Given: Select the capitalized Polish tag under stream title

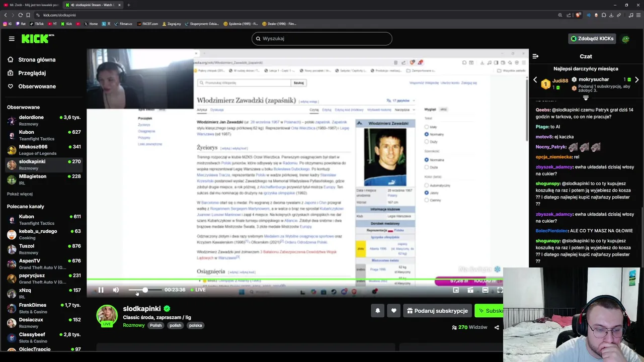Looking at the screenshot, I should [156, 325].
